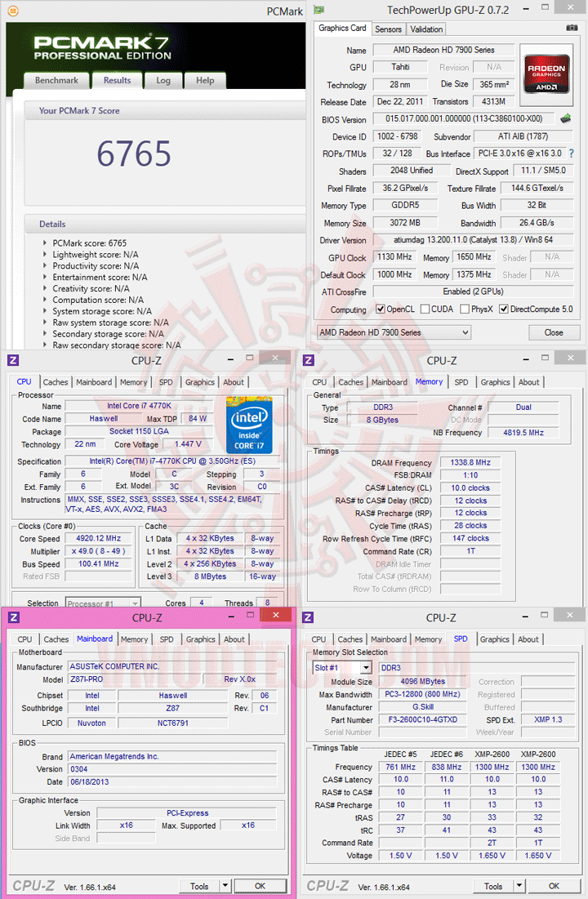Switch to GPU-Z Validation tab
Image resolution: width=588 pixels, height=899 pixels.
click(426, 29)
